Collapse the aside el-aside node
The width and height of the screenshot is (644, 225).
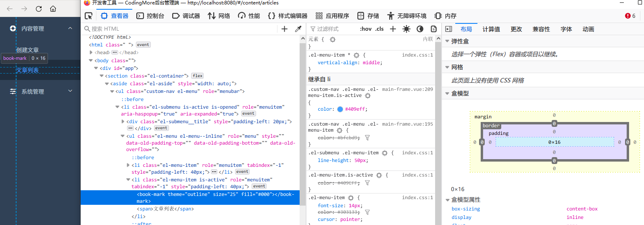click(x=107, y=84)
